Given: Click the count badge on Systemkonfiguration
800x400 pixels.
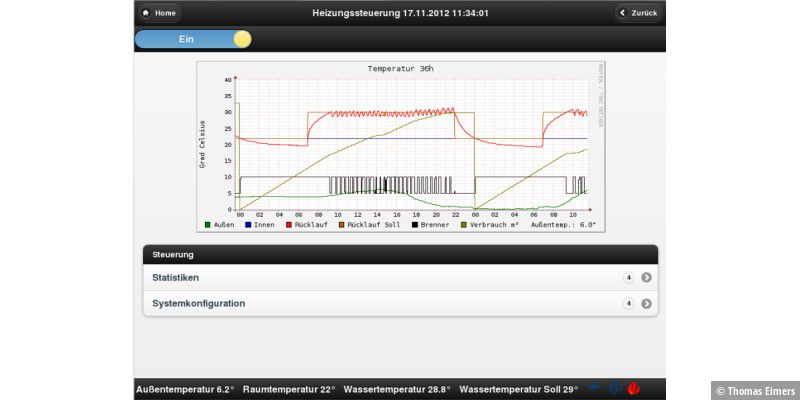Looking at the screenshot, I should click(x=628, y=304).
